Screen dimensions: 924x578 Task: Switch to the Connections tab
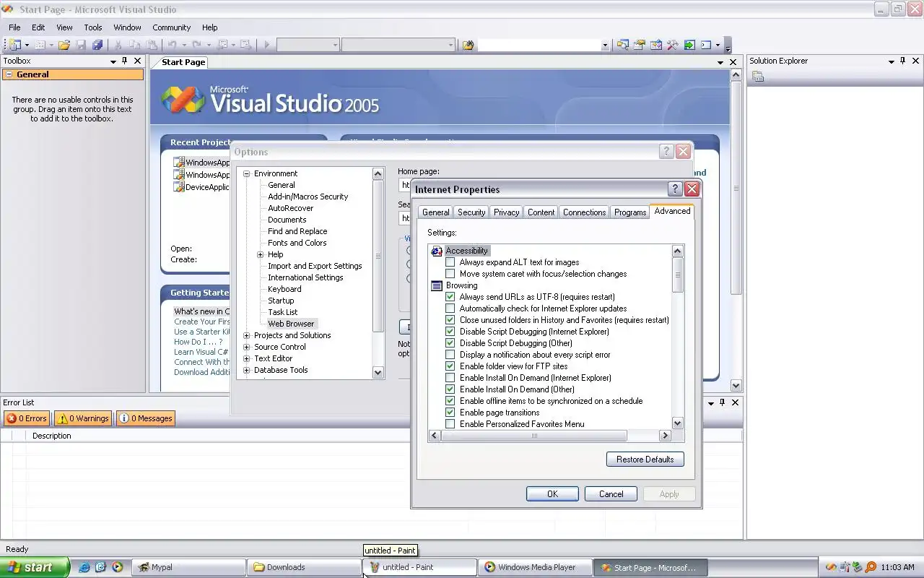coord(584,212)
